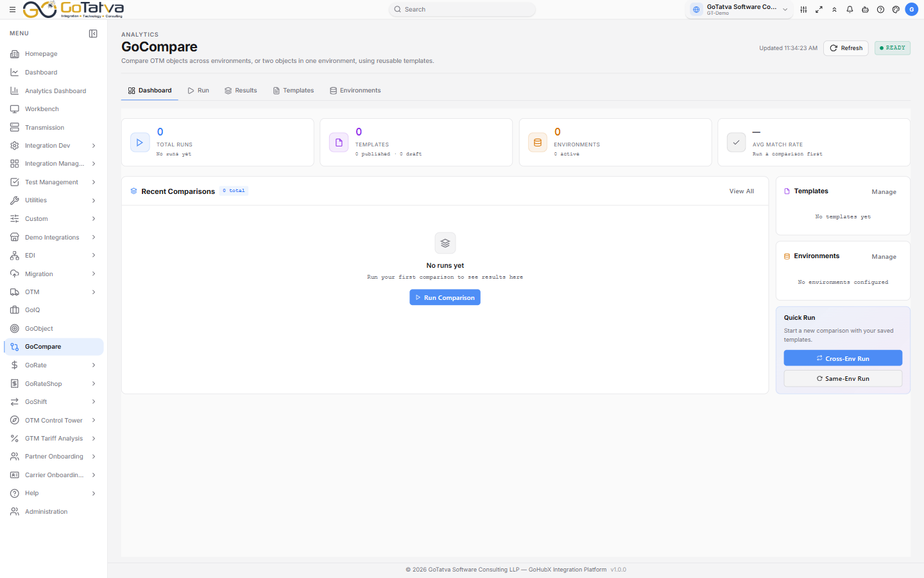Open GoRateShop in the sidebar

tap(54, 384)
